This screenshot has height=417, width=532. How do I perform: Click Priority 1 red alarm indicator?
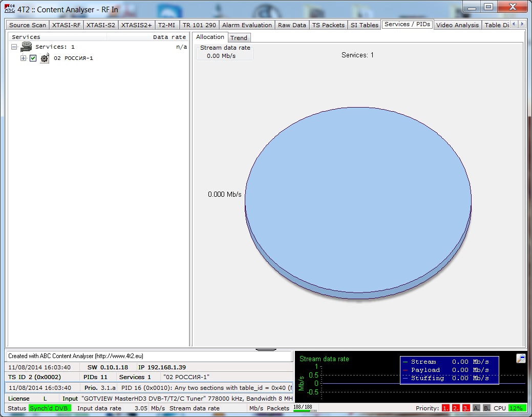coord(445,408)
